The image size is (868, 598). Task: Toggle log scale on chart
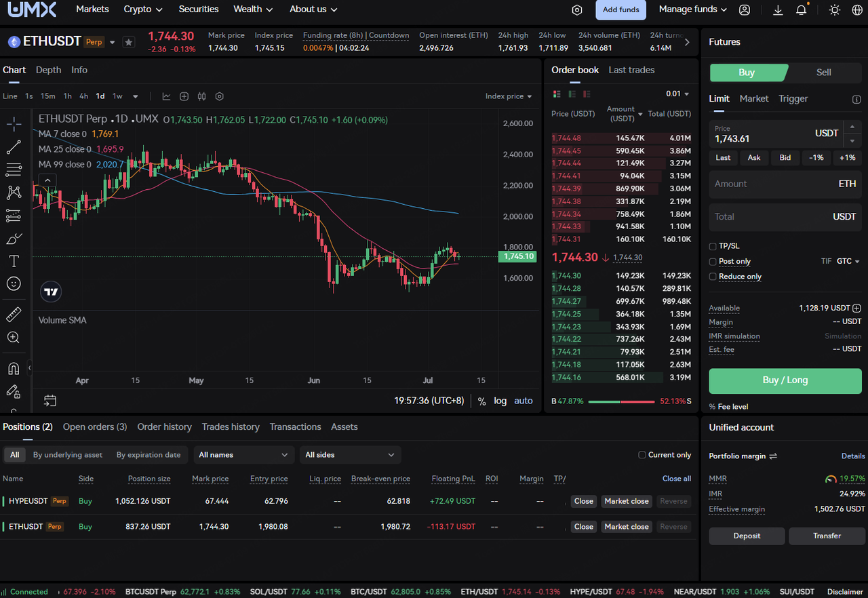coord(500,401)
